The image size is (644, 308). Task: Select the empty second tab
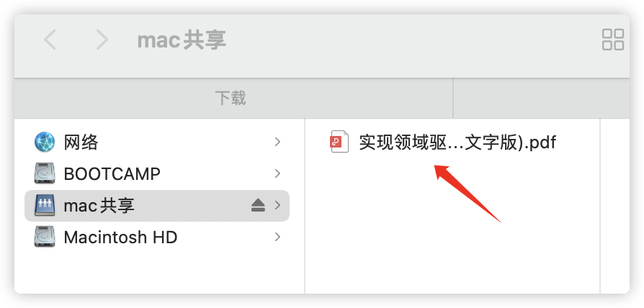(x=541, y=99)
